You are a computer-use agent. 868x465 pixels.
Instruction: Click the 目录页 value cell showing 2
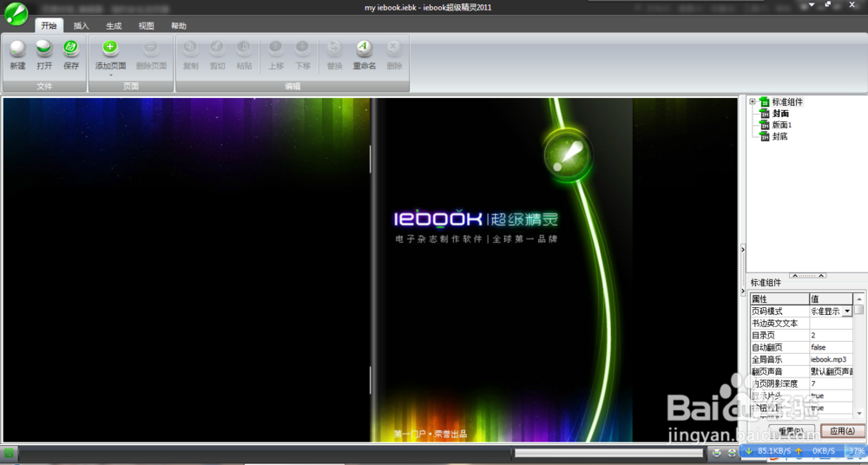[831, 336]
